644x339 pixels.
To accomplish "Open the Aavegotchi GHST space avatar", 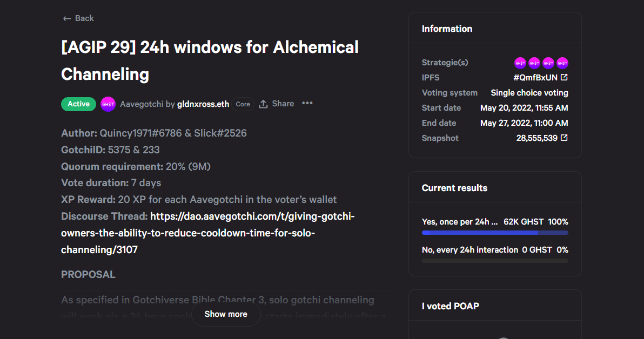I will pos(108,104).
